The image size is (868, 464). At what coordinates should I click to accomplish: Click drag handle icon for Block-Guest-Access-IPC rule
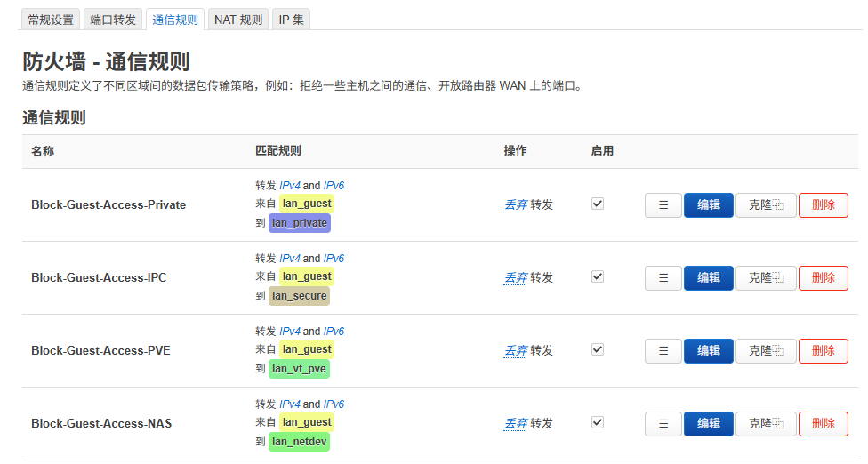click(663, 278)
